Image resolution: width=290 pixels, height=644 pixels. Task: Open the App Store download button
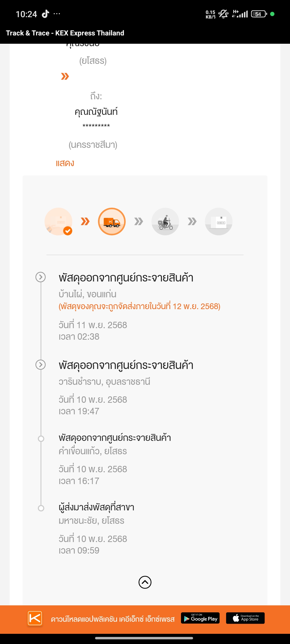pos(245,618)
